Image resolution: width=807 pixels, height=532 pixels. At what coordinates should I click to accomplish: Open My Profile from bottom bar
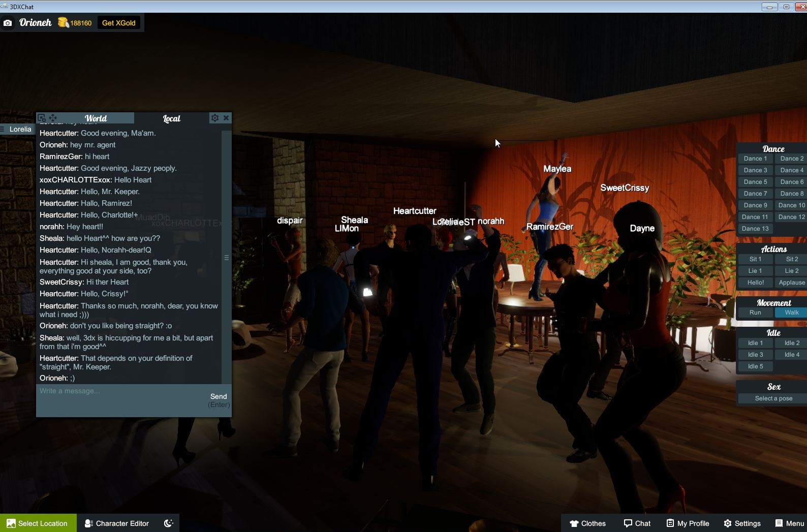[688, 523]
